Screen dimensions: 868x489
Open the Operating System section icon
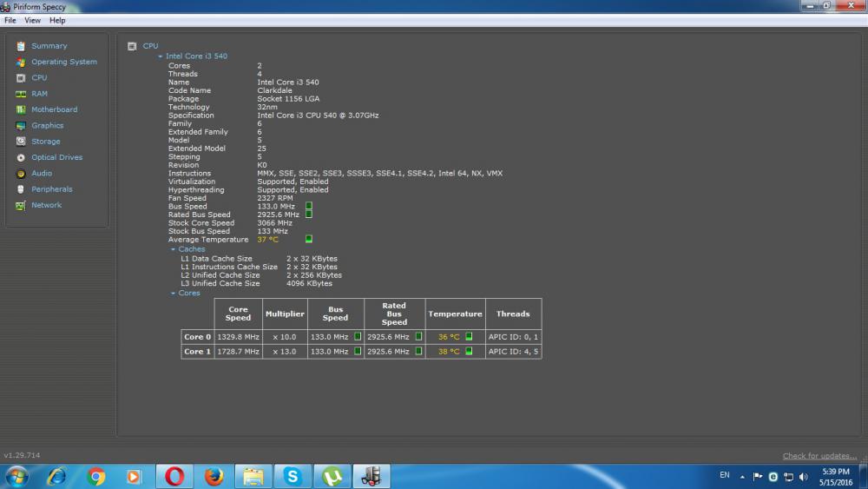click(21, 63)
